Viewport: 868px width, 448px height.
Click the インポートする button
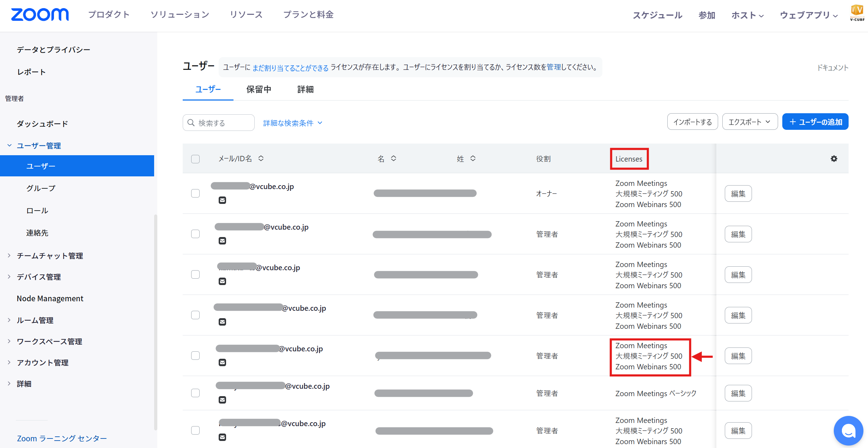pyautogui.click(x=693, y=122)
